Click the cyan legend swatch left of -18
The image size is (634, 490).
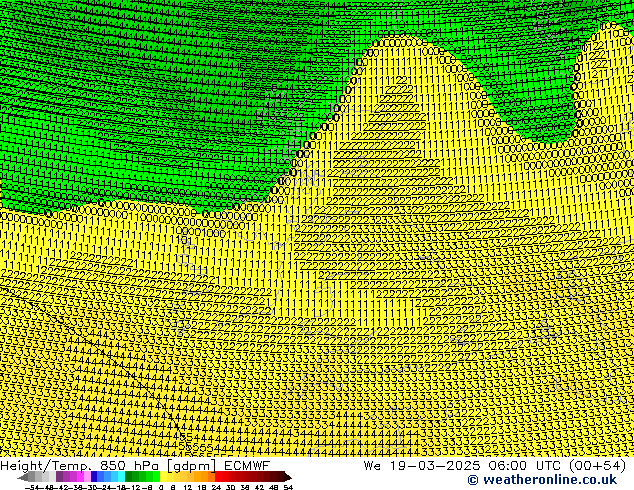coord(121,477)
